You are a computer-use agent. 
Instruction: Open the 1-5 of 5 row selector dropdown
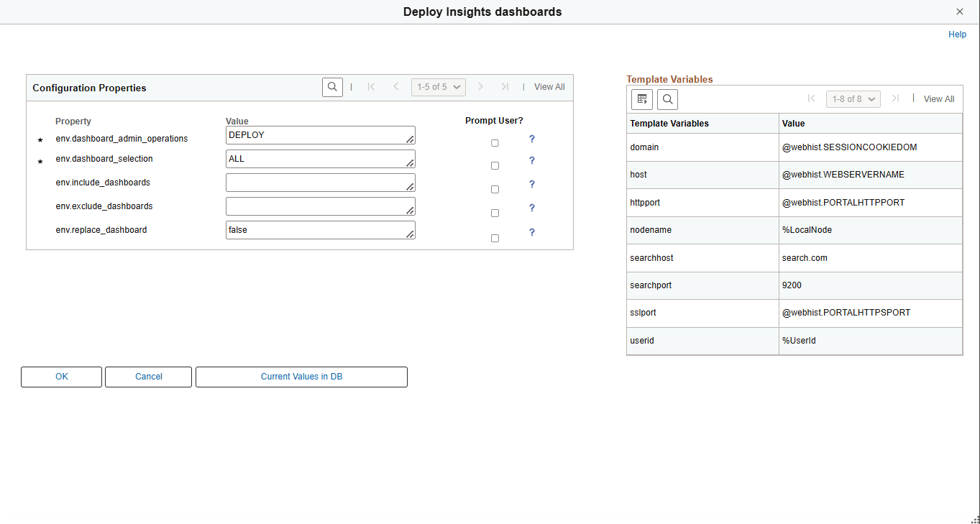click(x=438, y=86)
